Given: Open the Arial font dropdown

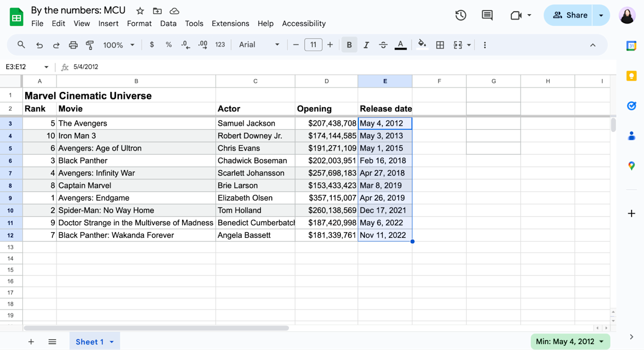Looking at the screenshot, I should (x=259, y=45).
